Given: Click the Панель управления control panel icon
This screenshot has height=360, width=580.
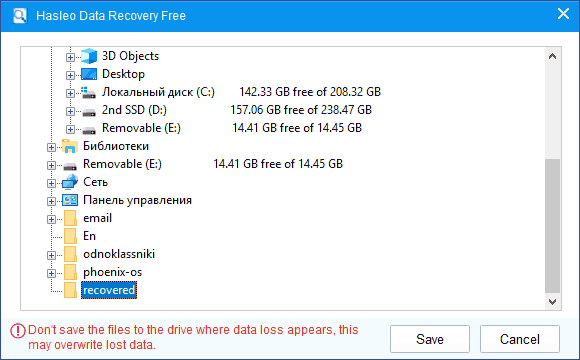Looking at the screenshot, I should (70, 200).
